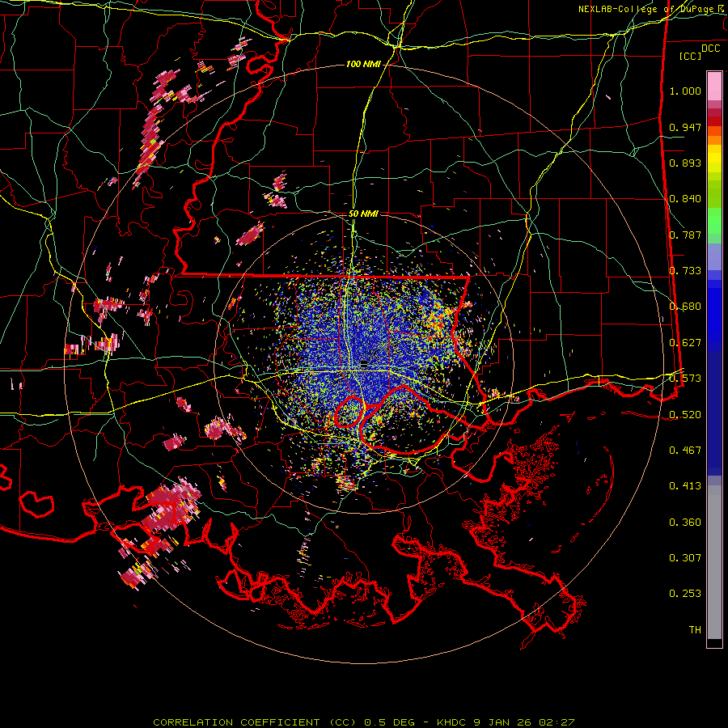Click the 1.000 value on the color scale
The image size is (728, 728).
coord(685,91)
